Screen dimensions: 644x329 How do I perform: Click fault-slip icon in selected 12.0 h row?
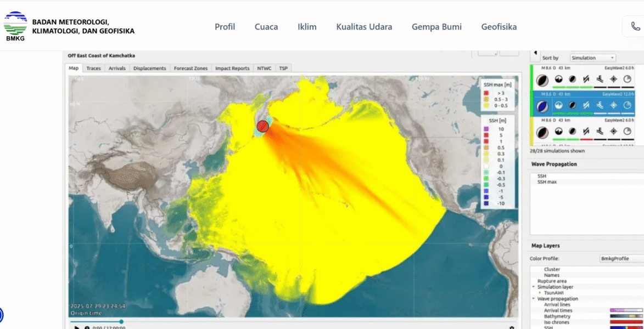(x=586, y=105)
